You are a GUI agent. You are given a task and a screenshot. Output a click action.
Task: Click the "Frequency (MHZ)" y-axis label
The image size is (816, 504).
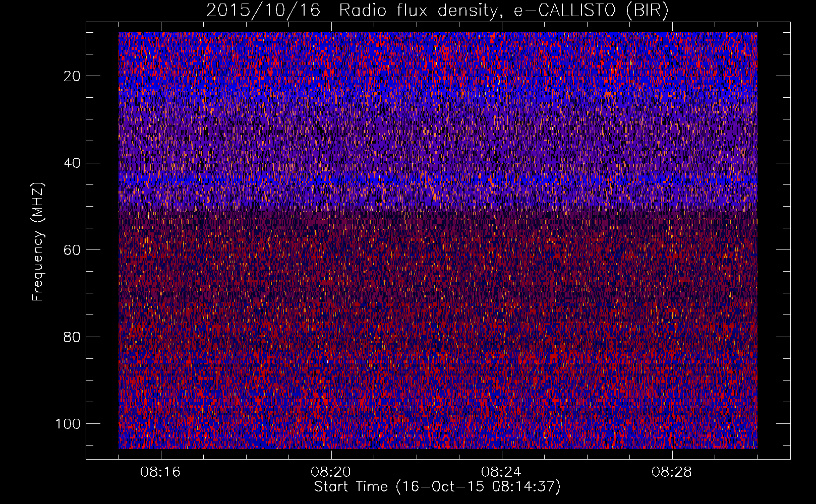click(x=38, y=241)
